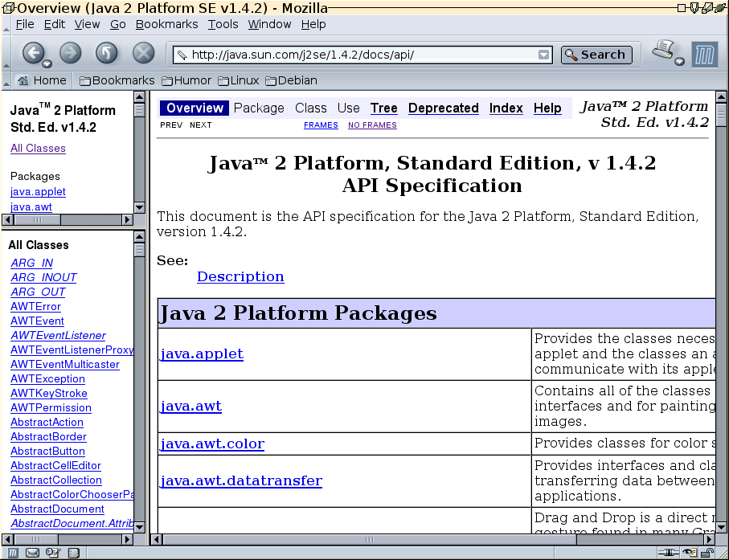Open the Tree link in the Javadoc navbar
The image size is (729, 560).
[383, 108]
